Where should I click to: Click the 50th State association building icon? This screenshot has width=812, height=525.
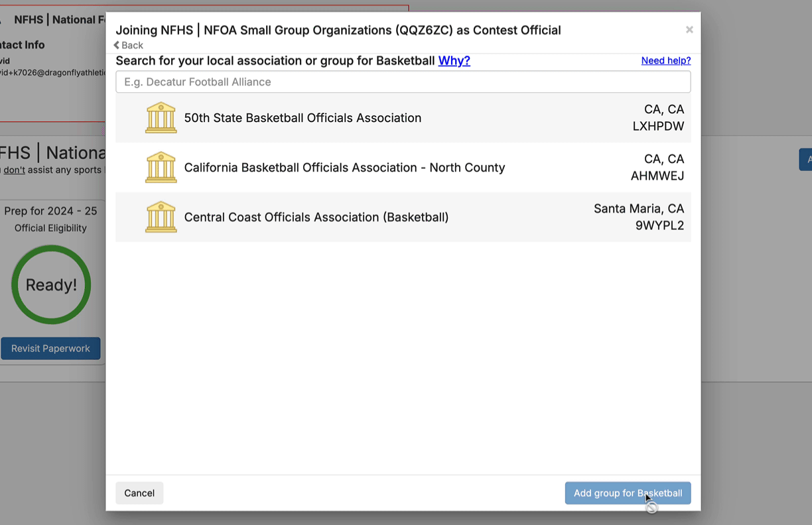coord(161,118)
